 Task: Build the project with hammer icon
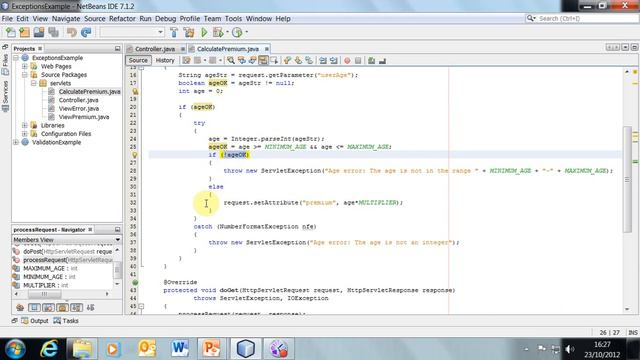(x=174, y=32)
